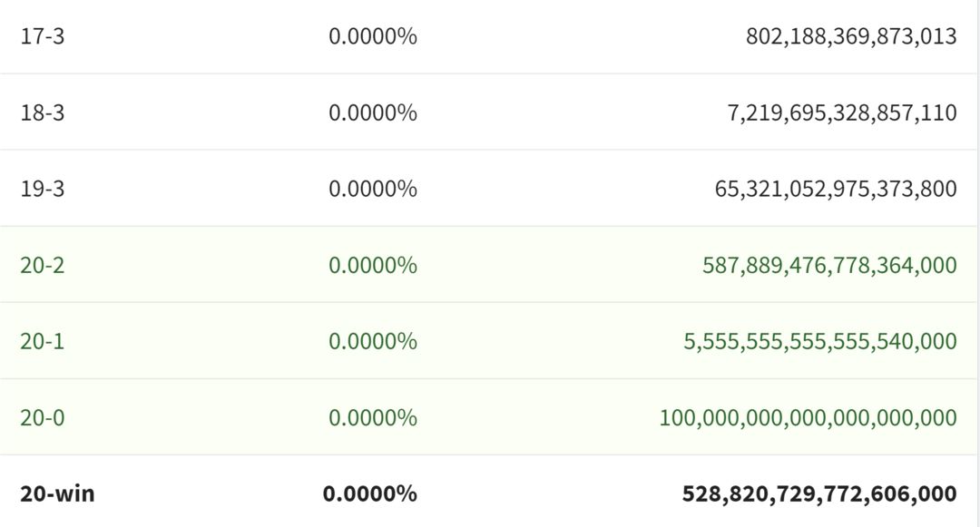Select the value 7,219,695,328,857,110
Screen dimensions: 980x527
click(842, 112)
